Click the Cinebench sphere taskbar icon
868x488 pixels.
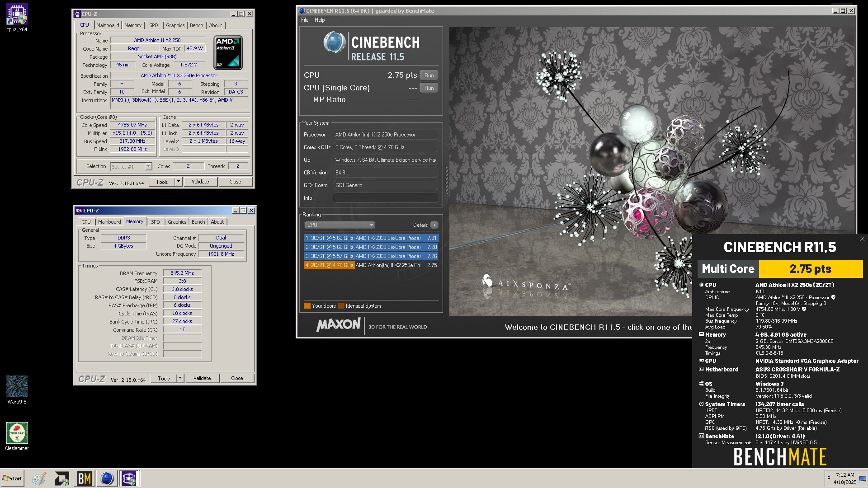107,479
